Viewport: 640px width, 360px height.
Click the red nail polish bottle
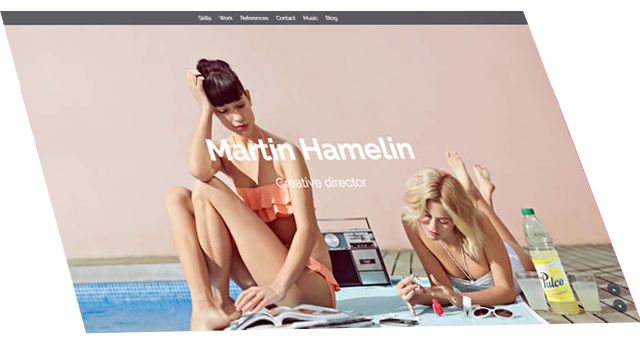[437, 307]
